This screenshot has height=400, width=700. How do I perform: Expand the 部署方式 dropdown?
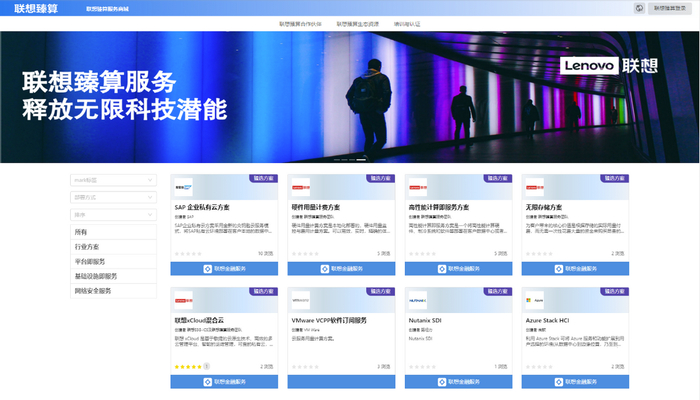coord(113,197)
